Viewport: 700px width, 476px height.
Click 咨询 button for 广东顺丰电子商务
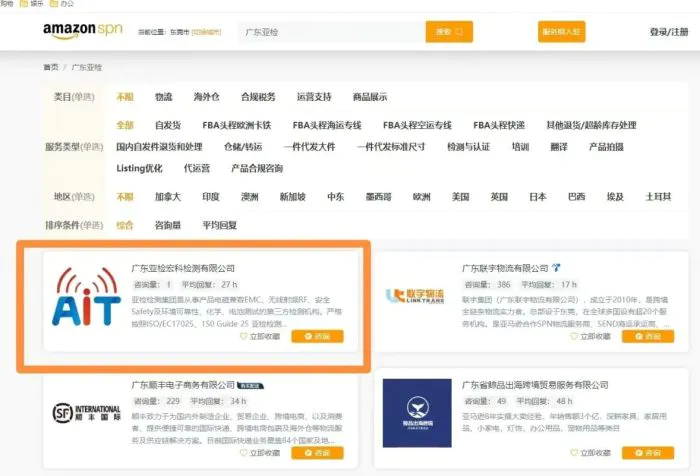(x=317, y=453)
